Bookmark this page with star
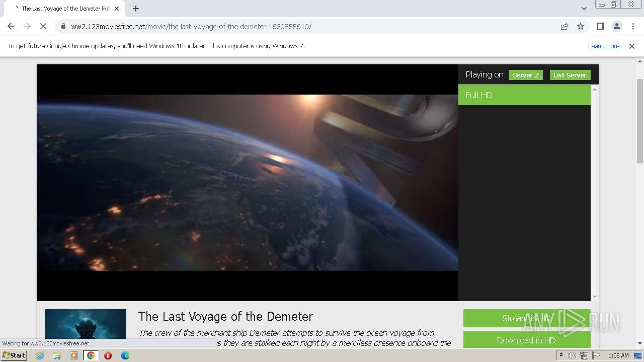 [x=581, y=26]
